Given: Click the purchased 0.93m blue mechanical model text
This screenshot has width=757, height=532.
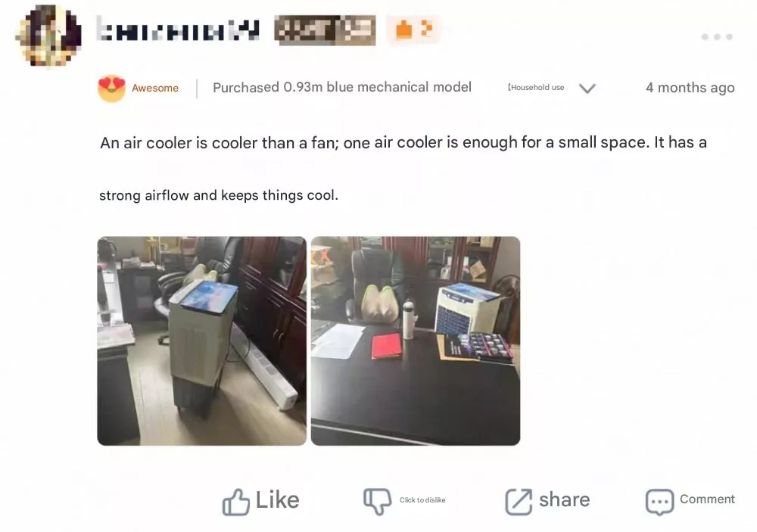Looking at the screenshot, I should 342,87.
